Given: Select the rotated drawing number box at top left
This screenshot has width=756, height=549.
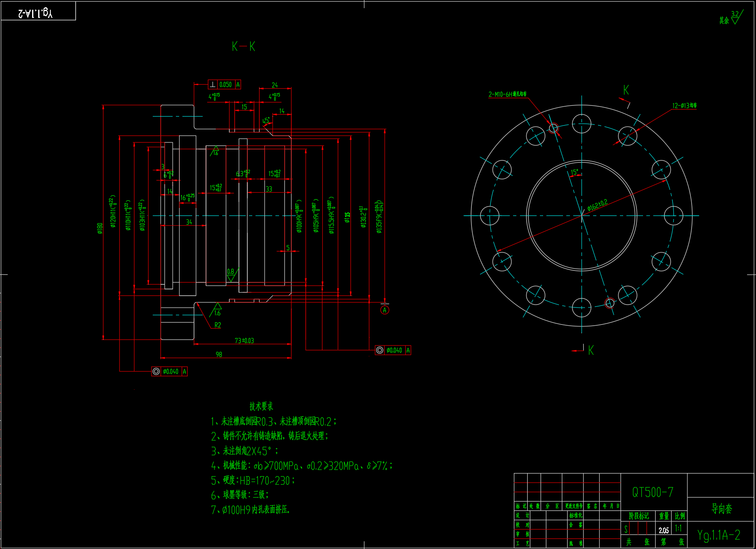Looking at the screenshot, I should coord(38,11).
